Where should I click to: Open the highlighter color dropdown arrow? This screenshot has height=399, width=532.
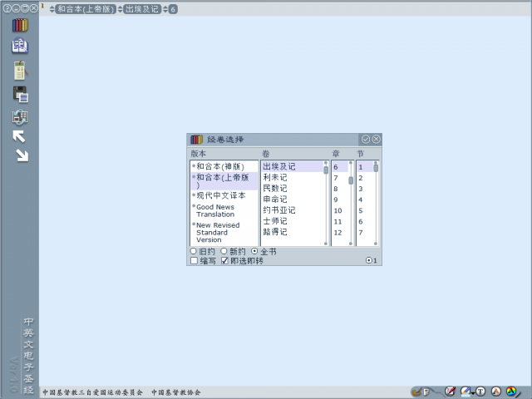473,394
